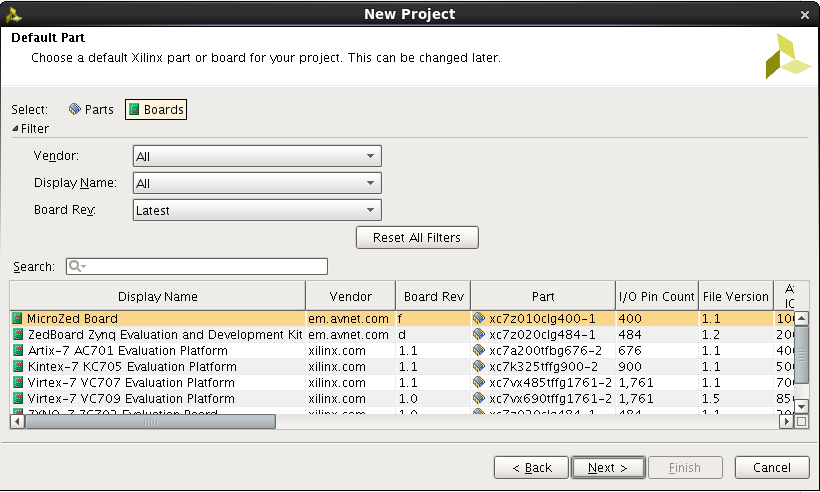Proceed with the Next button
This screenshot has width=820, height=492.
608,467
